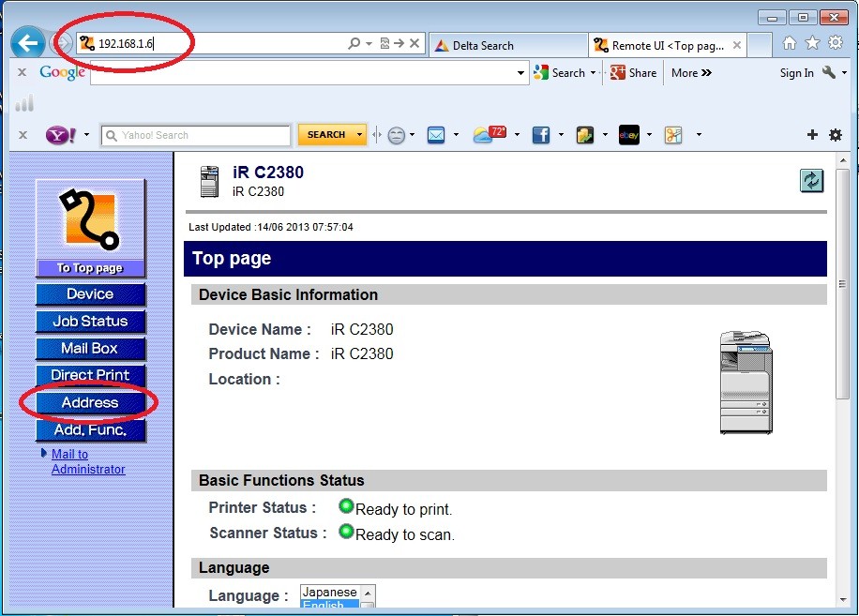Click the signal bars icon below Google toolbar
This screenshot has width=859, height=616.
point(24,102)
